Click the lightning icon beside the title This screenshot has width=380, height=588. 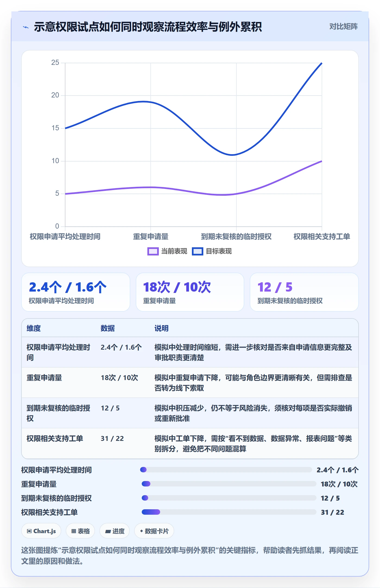point(26,27)
